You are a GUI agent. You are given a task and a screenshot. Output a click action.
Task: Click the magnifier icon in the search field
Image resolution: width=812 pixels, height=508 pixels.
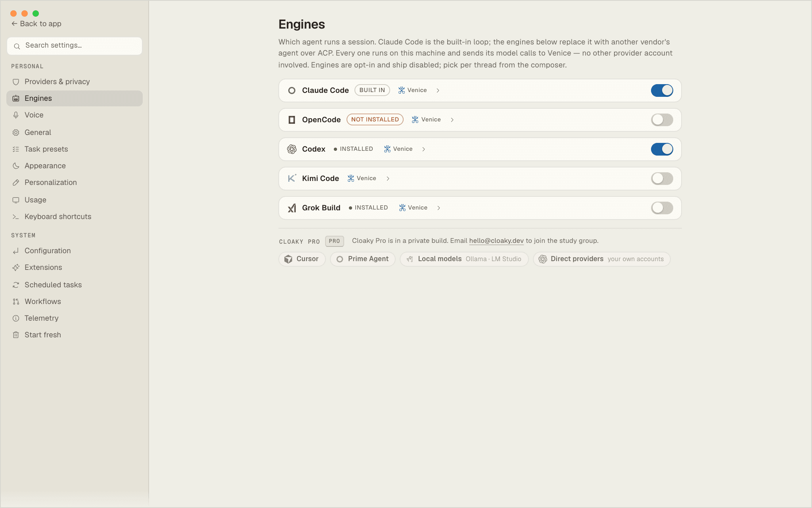click(x=17, y=46)
